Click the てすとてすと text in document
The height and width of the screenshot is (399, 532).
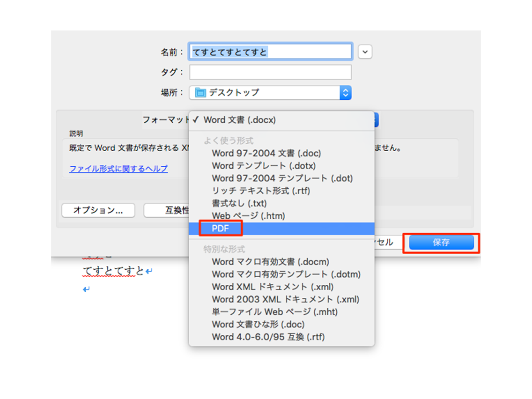[x=113, y=271]
